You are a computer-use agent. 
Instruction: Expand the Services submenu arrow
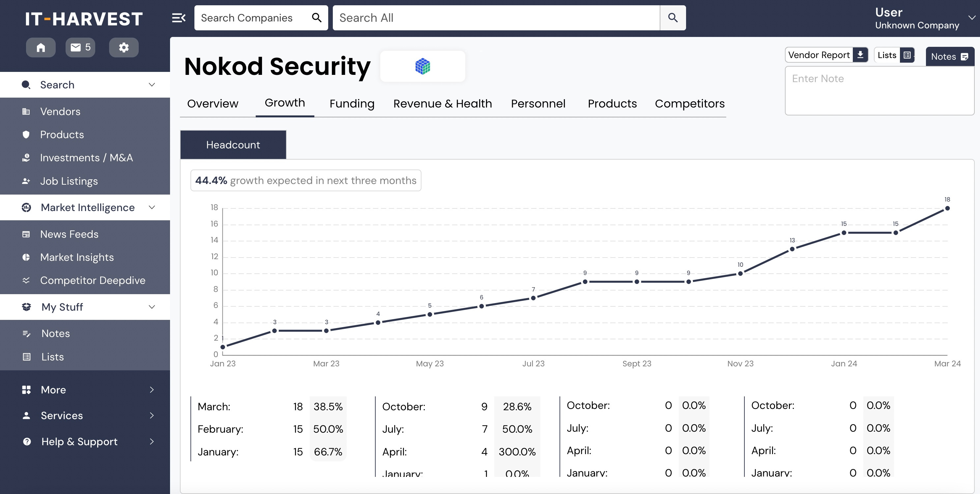tap(152, 416)
